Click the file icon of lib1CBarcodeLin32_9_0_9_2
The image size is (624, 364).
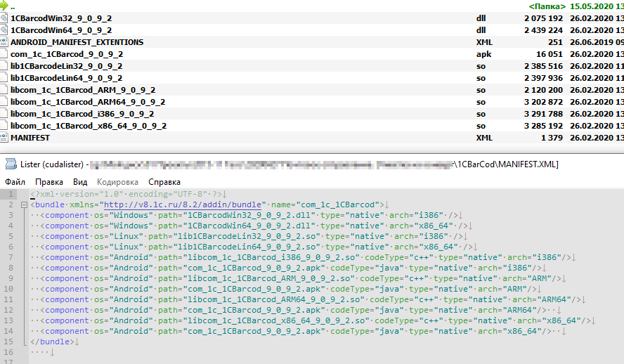[4, 65]
